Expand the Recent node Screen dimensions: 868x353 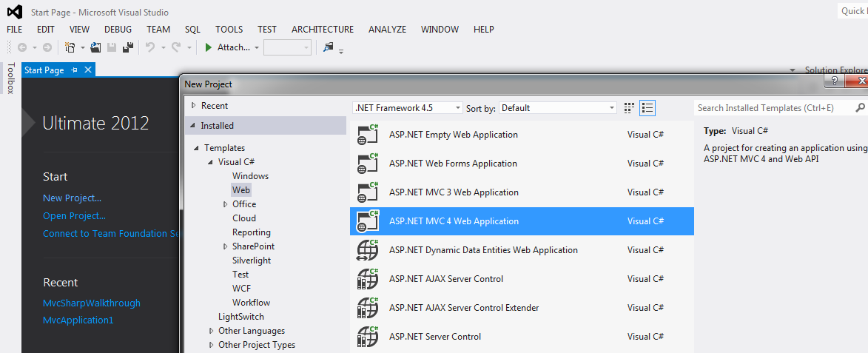coord(193,105)
